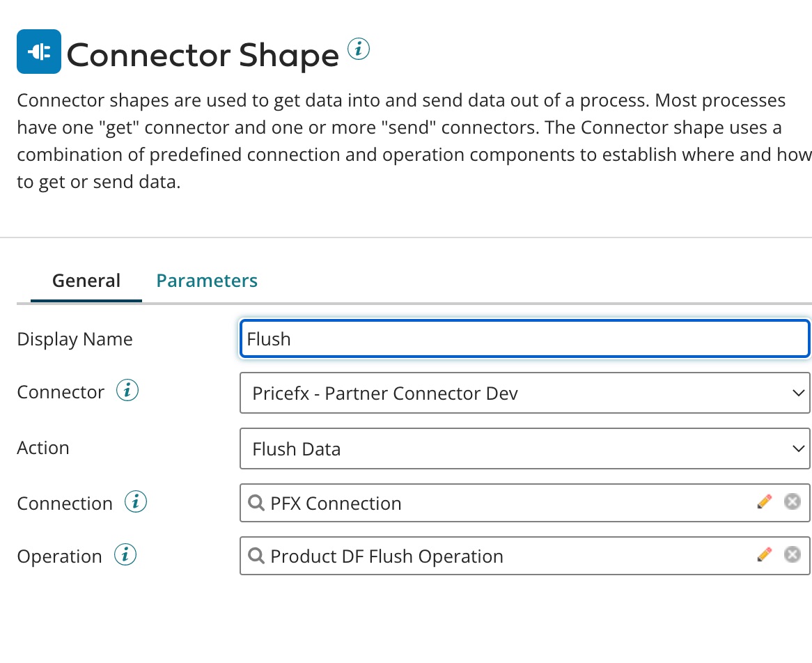Click the search magnifier in Operation field

click(256, 556)
